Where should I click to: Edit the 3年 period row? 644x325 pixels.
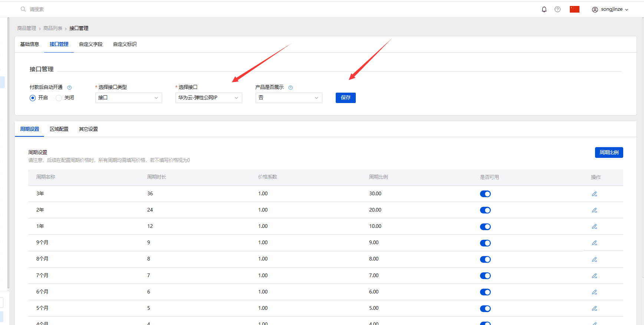(594, 194)
